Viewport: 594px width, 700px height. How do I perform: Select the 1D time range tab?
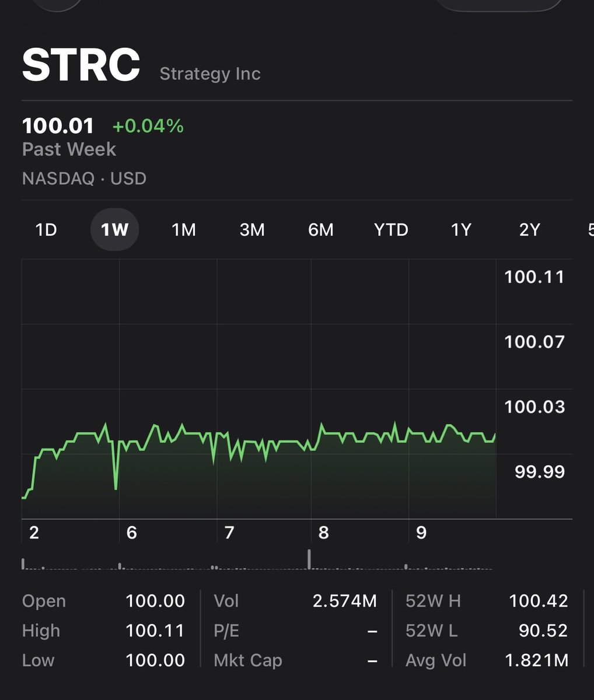[46, 230]
